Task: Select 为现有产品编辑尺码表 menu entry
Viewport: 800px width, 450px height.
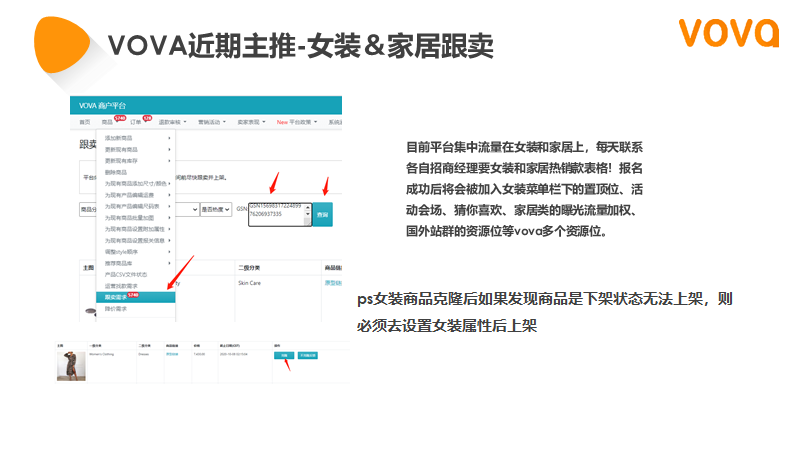Action: coord(136,206)
